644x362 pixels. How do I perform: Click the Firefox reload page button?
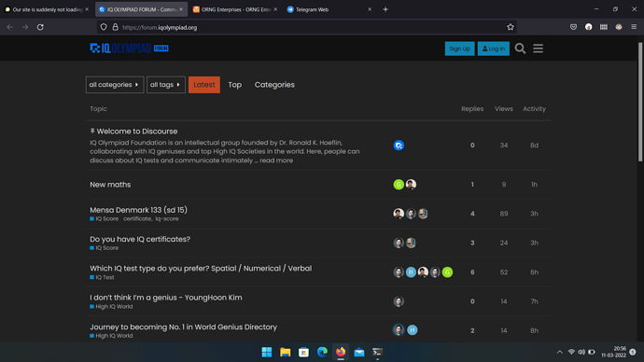pyautogui.click(x=40, y=27)
